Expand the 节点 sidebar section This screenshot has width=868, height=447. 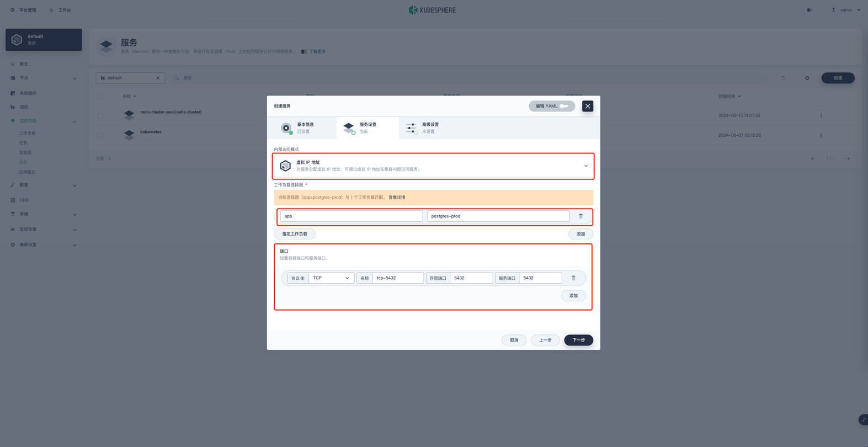point(44,78)
